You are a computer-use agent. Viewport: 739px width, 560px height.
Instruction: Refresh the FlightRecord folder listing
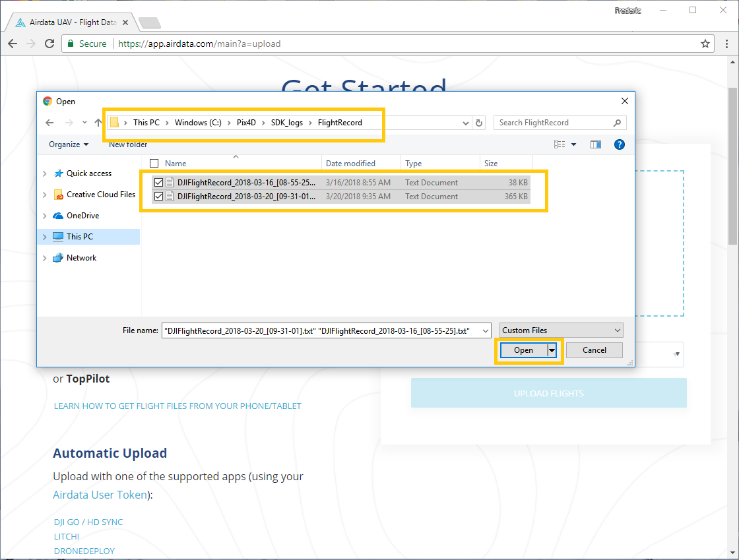[479, 123]
